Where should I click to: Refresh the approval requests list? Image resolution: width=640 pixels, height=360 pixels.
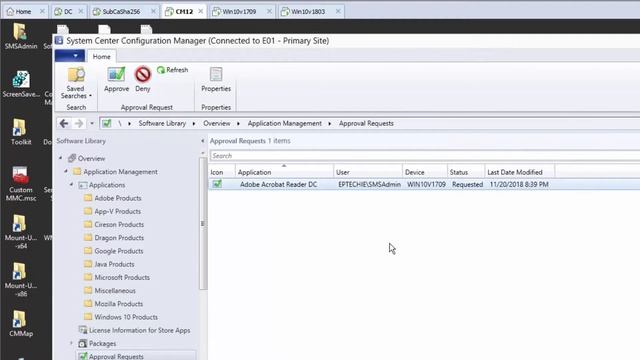coord(173,70)
